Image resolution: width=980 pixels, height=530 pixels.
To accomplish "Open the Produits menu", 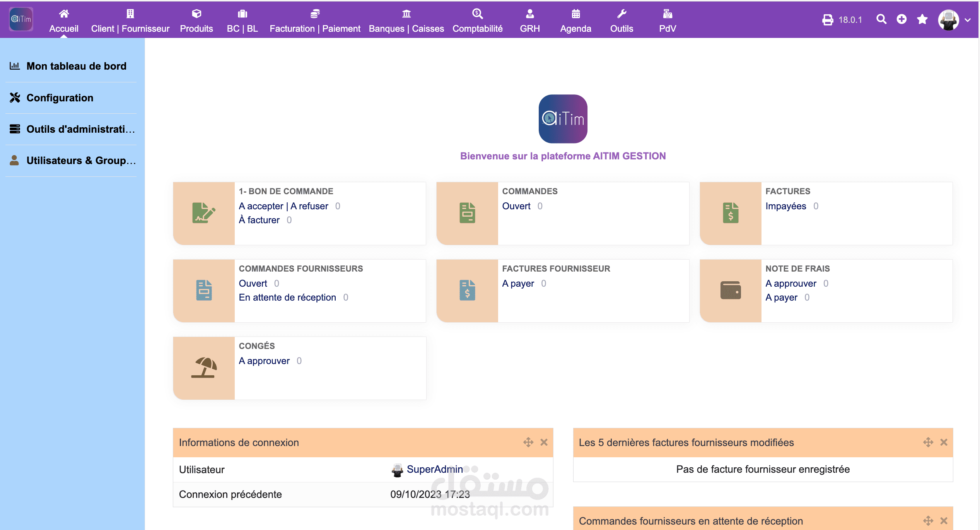I will point(196,21).
